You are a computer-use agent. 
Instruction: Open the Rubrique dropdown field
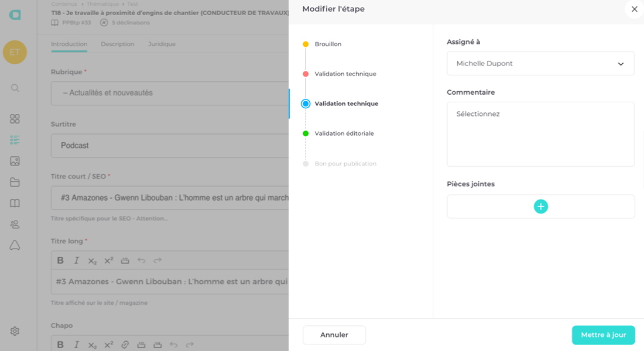pos(170,93)
